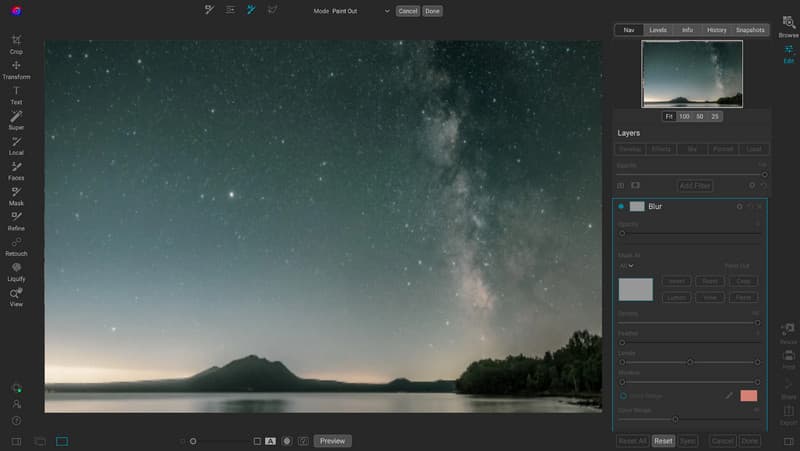Select the View zoom tool
This screenshot has height=451, width=800.
[x=16, y=297]
